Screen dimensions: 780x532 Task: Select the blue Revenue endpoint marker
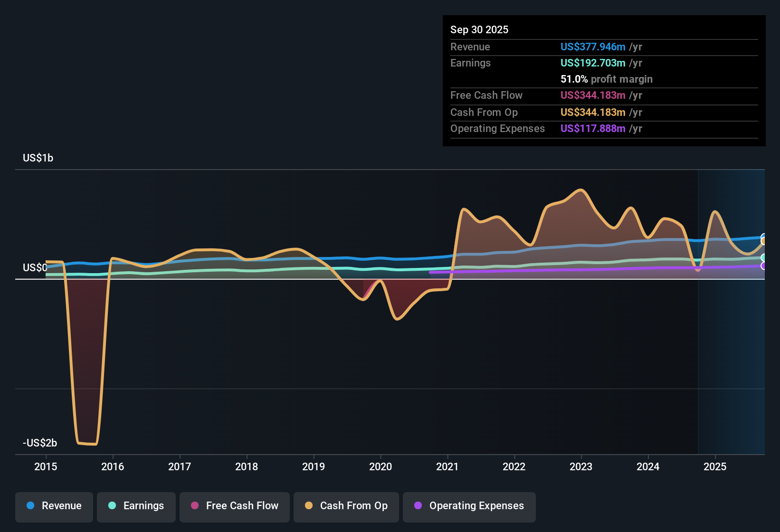[763, 237]
